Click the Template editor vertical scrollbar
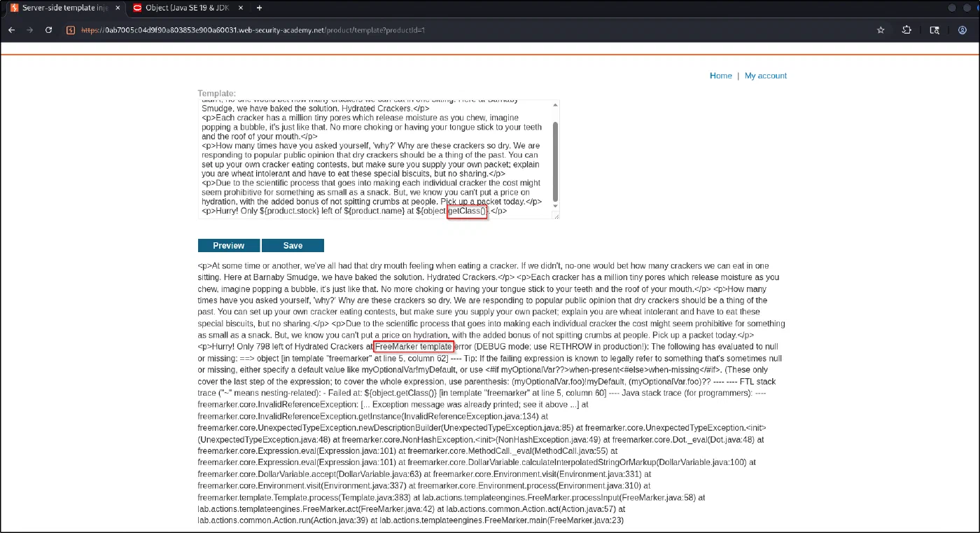980x533 pixels. [556, 161]
